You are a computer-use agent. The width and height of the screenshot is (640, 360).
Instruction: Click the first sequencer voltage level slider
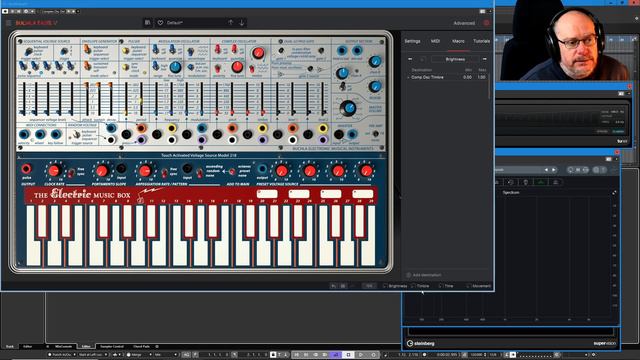tap(24, 99)
